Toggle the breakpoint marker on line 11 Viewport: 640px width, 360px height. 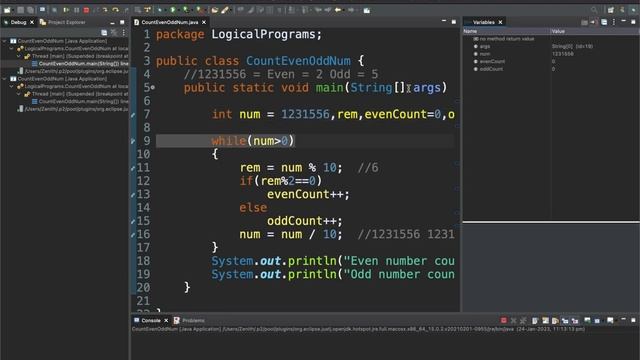133,168
